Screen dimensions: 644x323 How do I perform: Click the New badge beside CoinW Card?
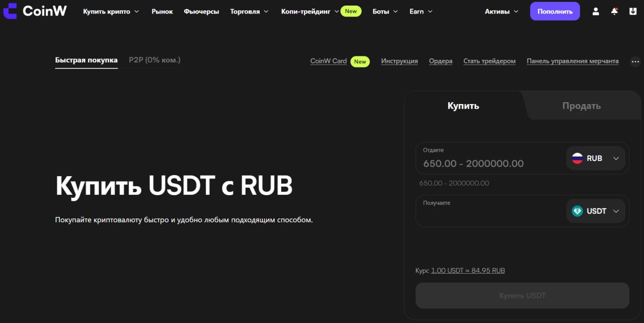point(360,61)
